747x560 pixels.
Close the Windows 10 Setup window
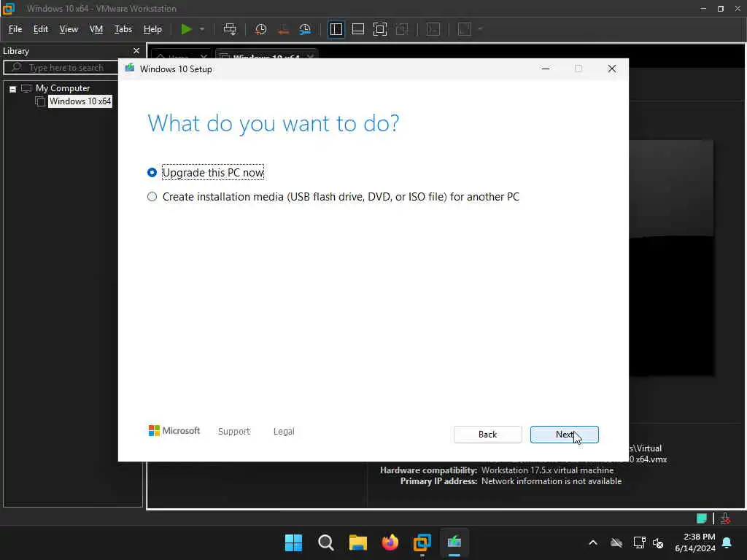pos(612,69)
